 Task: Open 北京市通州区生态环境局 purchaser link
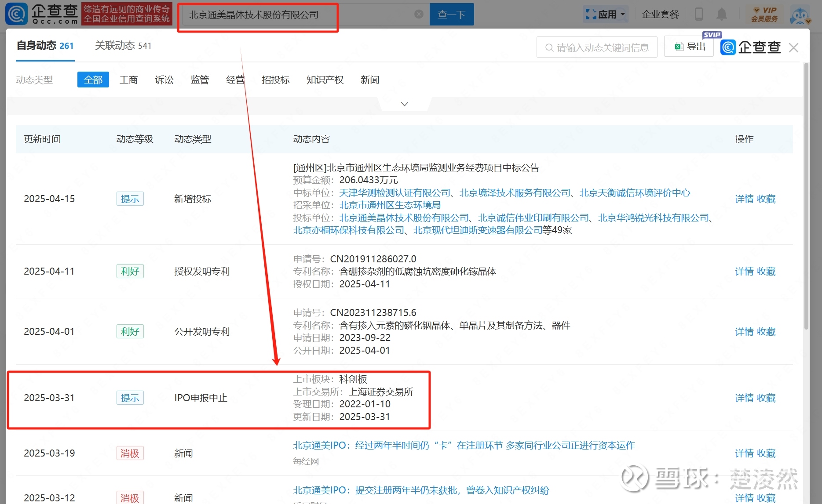click(x=390, y=205)
